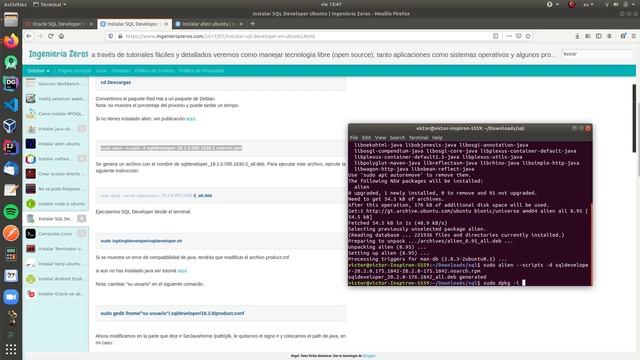
Task: Open the Files manager dock icon
Action: (x=11, y=20)
